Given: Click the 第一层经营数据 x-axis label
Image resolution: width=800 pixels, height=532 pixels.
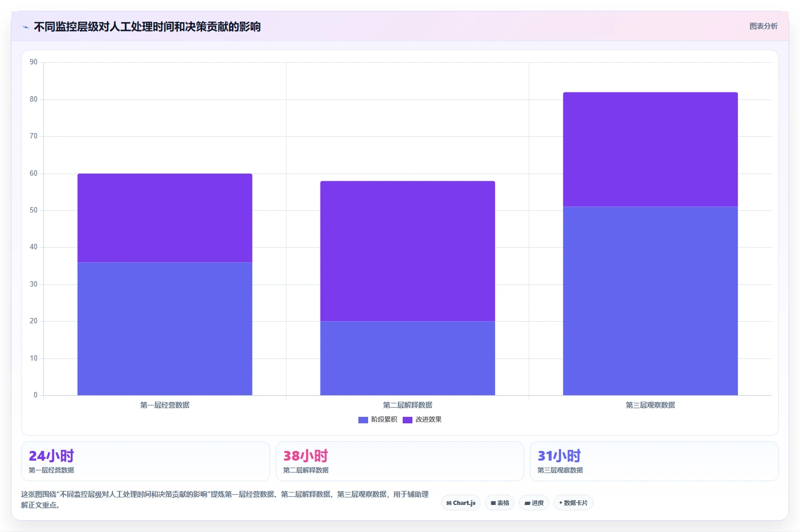Looking at the screenshot, I should 165,405.
